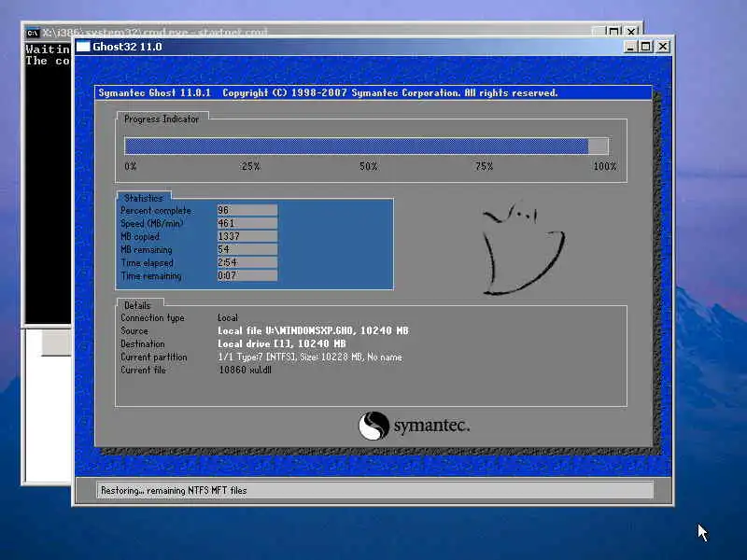Click the 'MB copied' label

coord(140,237)
